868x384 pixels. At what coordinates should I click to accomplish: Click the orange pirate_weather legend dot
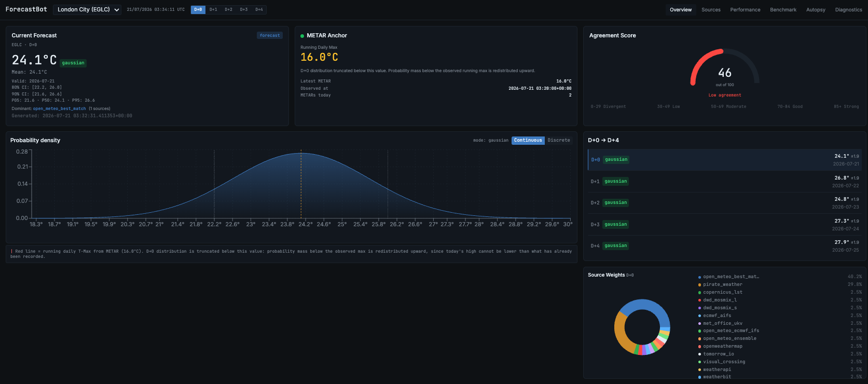699,285
